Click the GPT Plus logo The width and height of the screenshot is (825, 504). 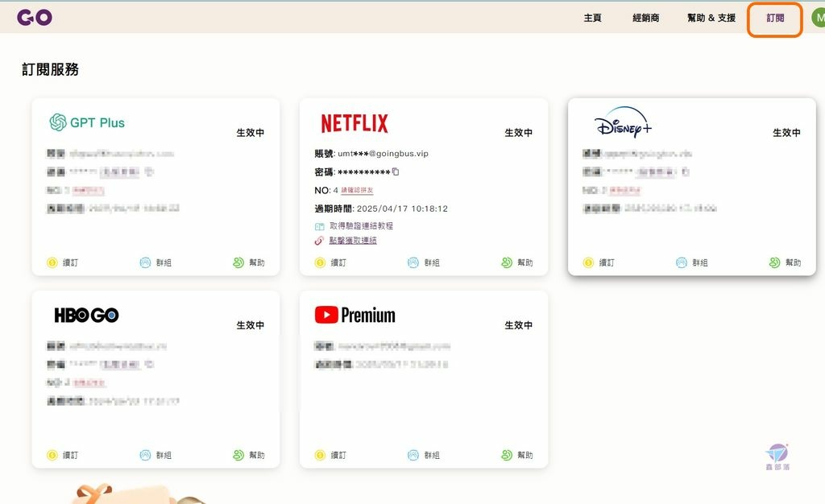point(87,122)
